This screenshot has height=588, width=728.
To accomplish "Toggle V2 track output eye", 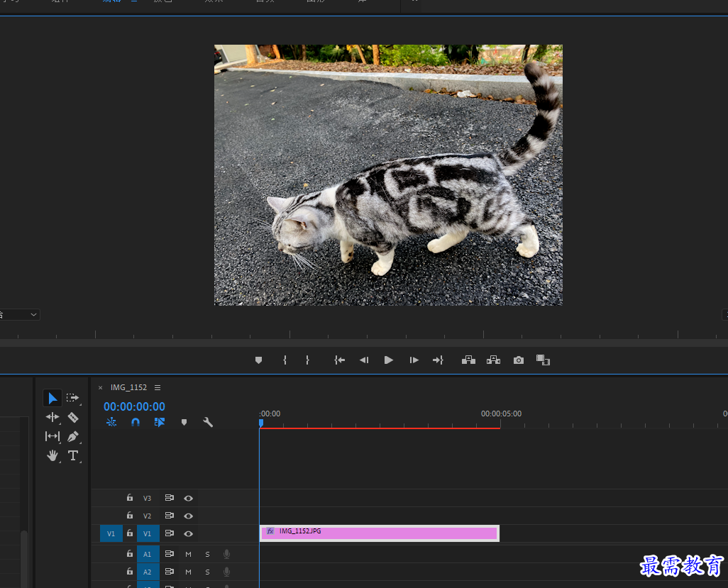I will 188,516.
